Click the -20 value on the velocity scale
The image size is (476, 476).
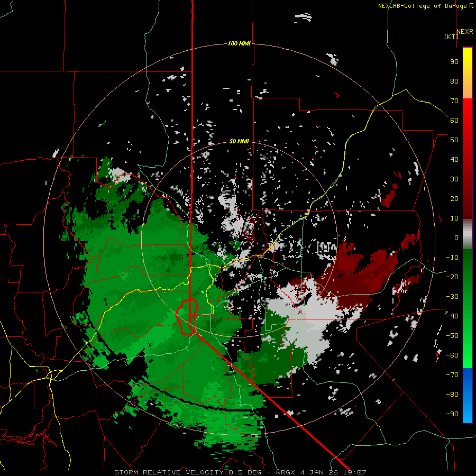(x=452, y=277)
